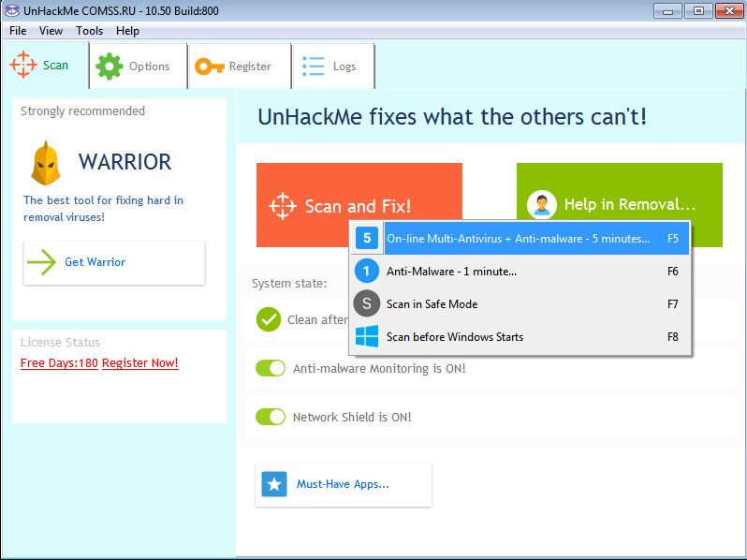Click the blue star Must-Have Apps icon
This screenshot has height=560, width=747.
click(x=274, y=484)
